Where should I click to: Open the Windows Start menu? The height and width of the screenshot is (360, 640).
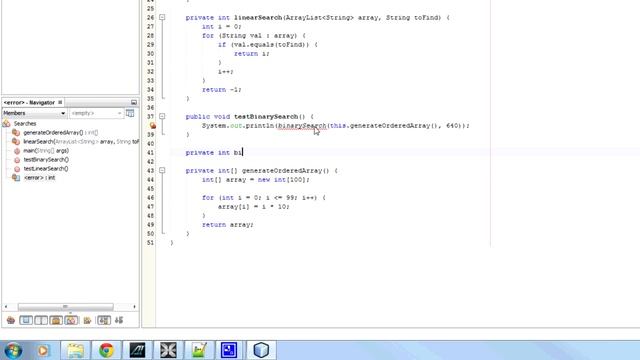pyautogui.click(x=13, y=350)
